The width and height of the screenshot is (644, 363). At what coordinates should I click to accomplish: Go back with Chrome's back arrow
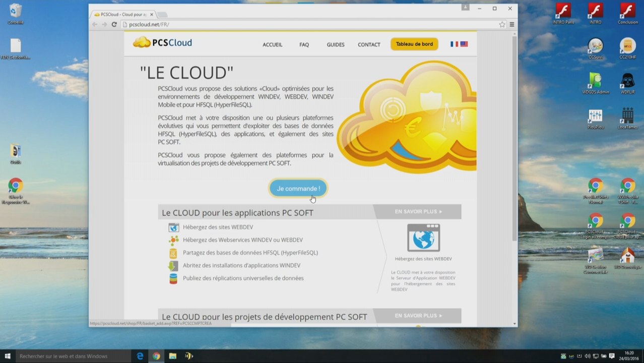coord(95,24)
